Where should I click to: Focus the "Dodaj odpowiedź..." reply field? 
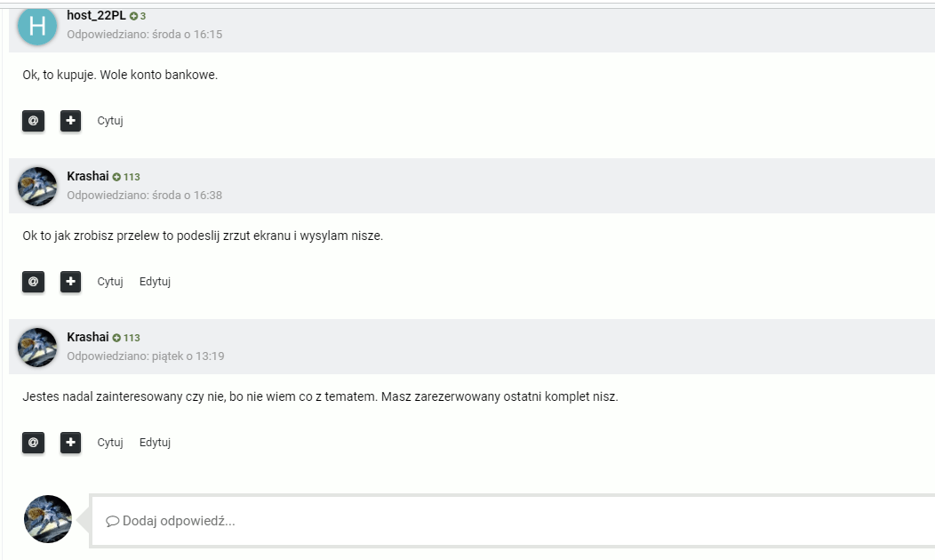(x=511, y=521)
